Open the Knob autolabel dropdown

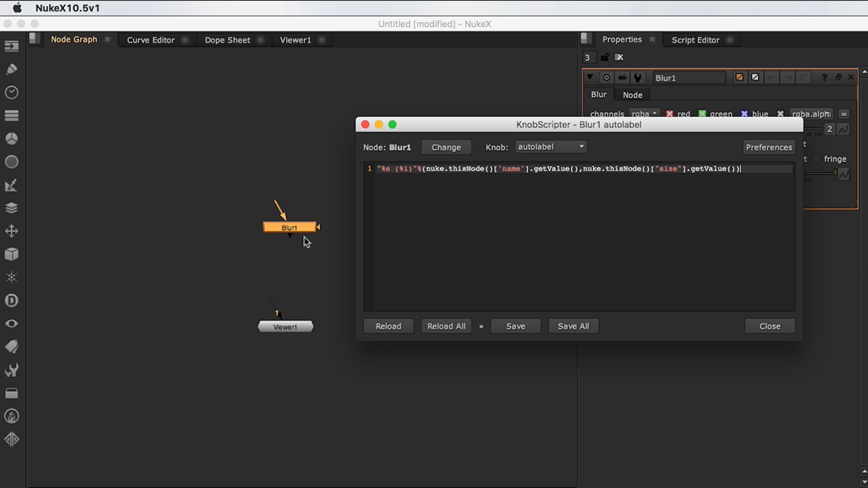(x=551, y=147)
